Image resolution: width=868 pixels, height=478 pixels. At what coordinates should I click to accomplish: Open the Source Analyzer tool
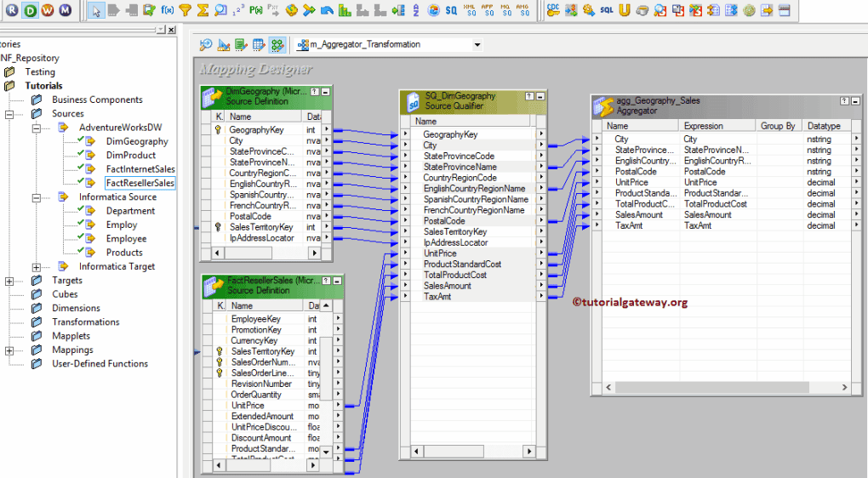coord(206,45)
